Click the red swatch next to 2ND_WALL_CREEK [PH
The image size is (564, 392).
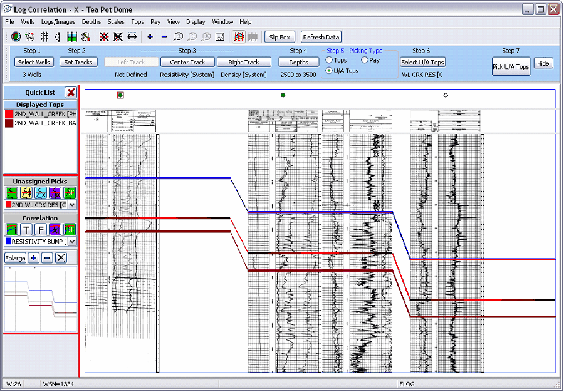[9, 115]
